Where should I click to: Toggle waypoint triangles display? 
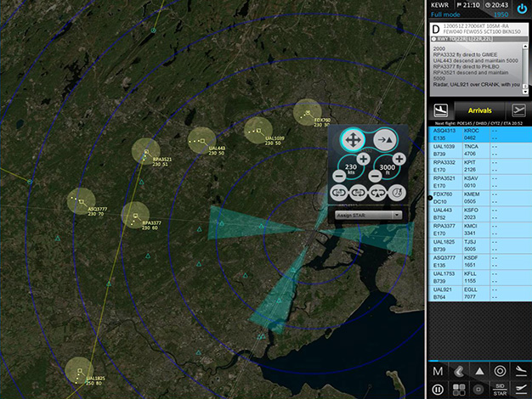[x=479, y=371]
